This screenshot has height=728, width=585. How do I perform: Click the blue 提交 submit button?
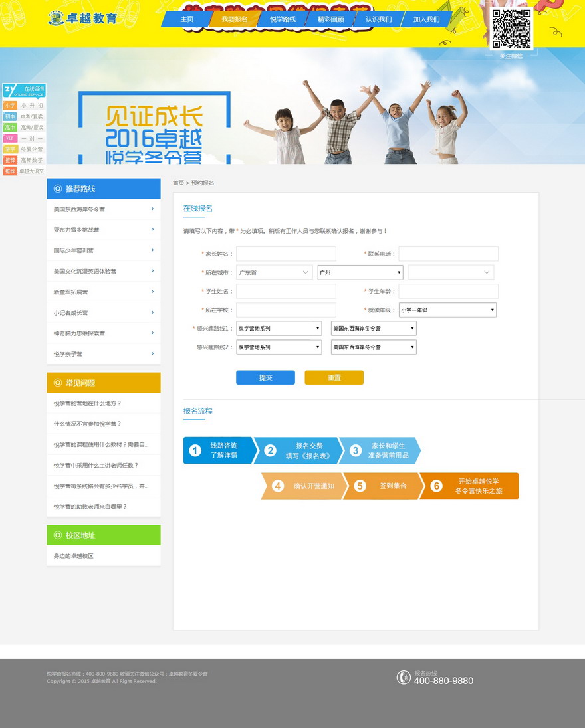tap(265, 377)
